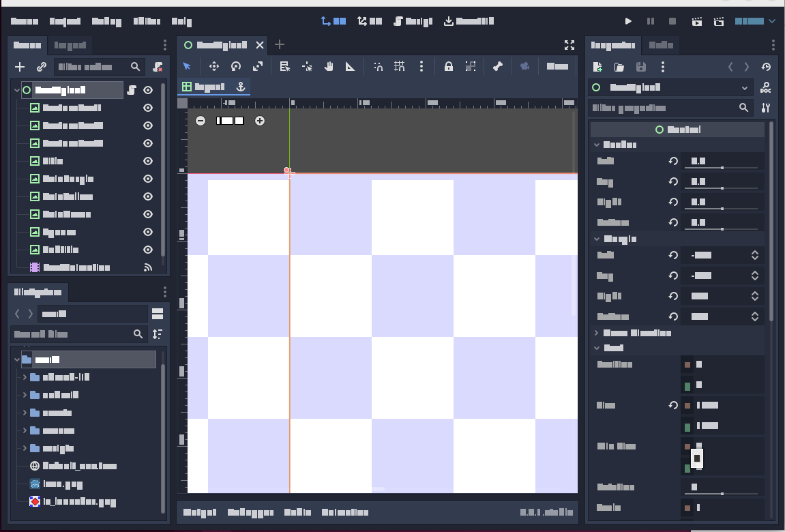Screen dimensions: 785x532
Task: Run the project with play button
Action: [628, 21]
